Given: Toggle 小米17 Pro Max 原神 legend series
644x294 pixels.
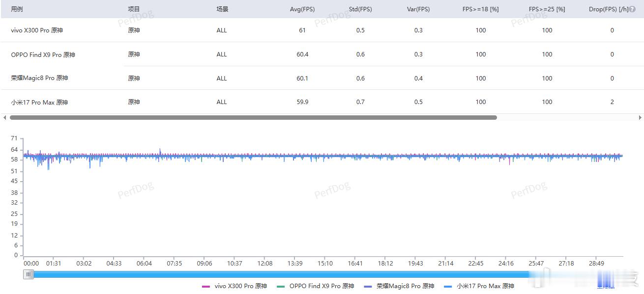Looking at the screenshot, I should 479,286.
